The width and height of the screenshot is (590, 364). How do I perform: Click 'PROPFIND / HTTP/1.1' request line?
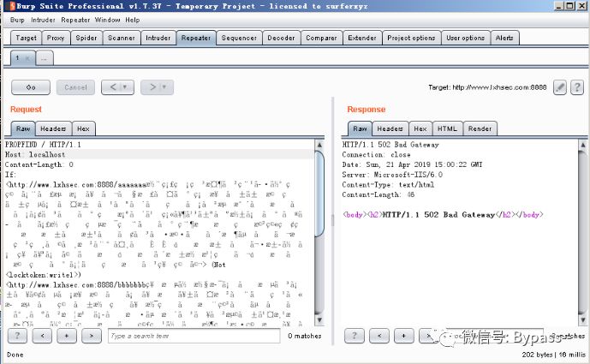pyautogui.click(x=43, y=145)
